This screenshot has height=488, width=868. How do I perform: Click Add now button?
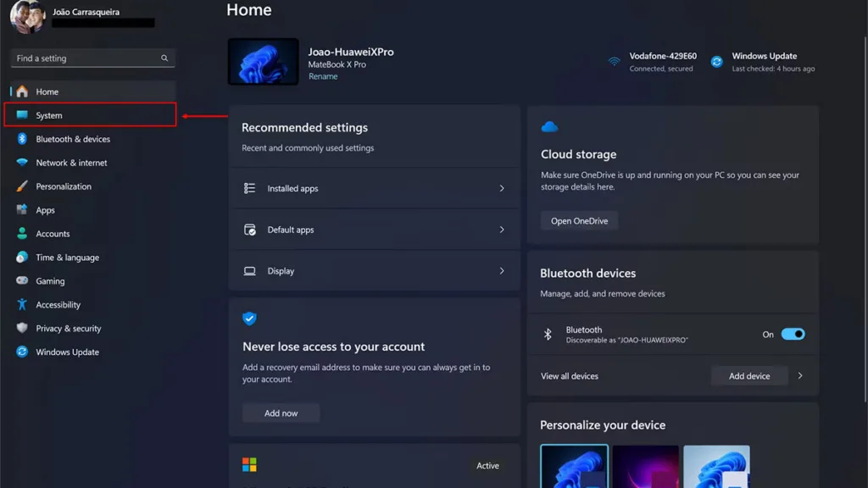[281, 413]
